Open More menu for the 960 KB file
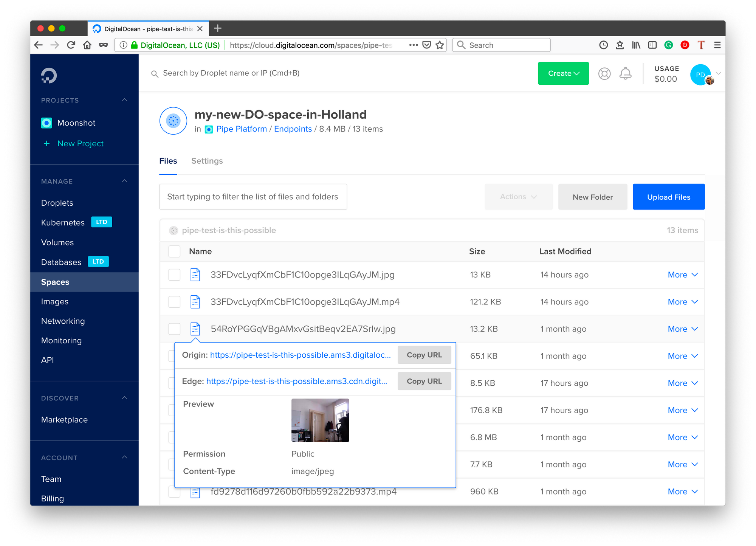 point(683,492)
